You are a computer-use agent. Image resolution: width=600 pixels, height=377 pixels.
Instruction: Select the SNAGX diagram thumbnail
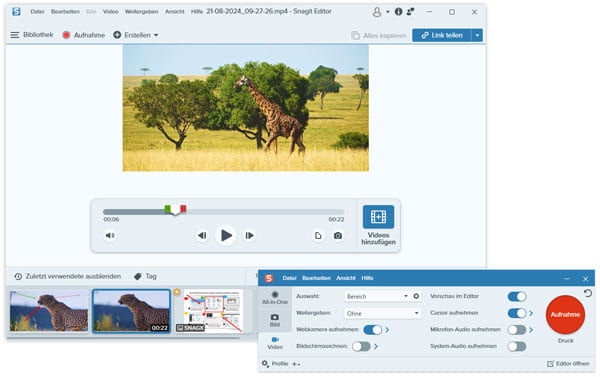[209, 310]
